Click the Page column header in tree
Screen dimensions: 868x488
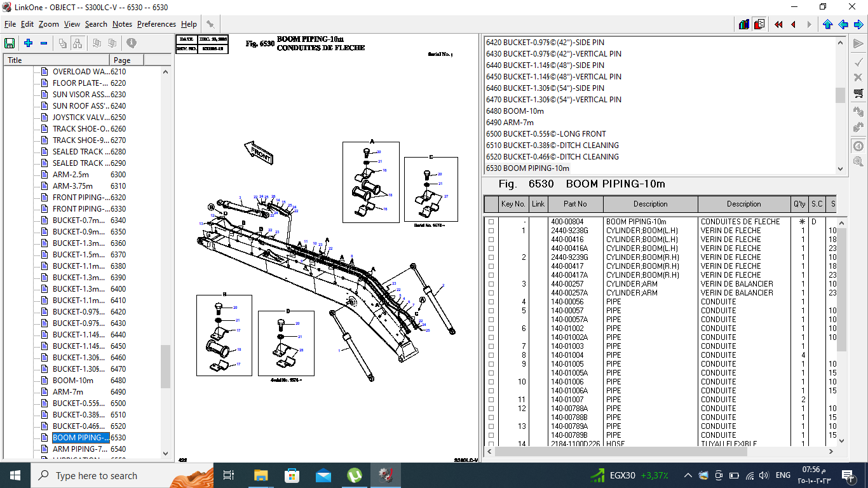click(x=127, y=60)
